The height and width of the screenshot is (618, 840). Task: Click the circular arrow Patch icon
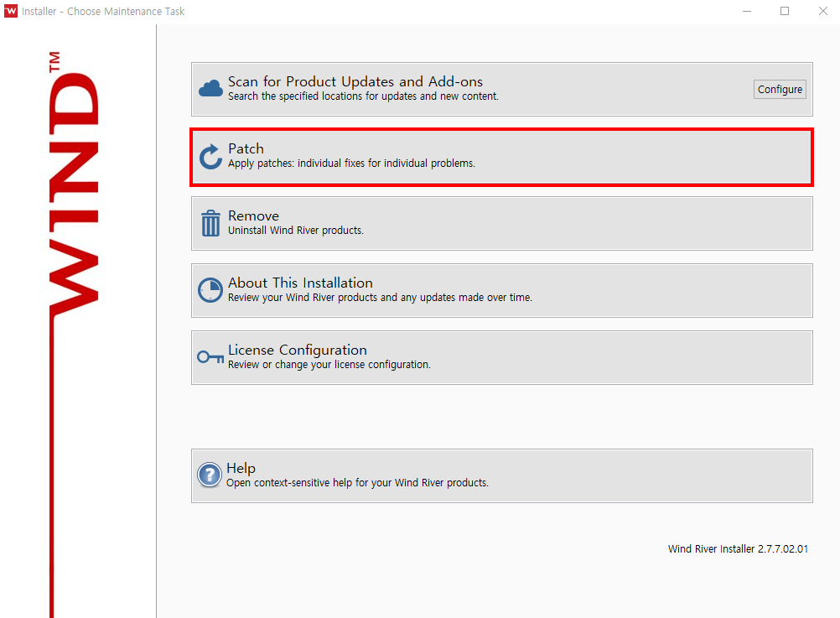click(x=210, y=157)
